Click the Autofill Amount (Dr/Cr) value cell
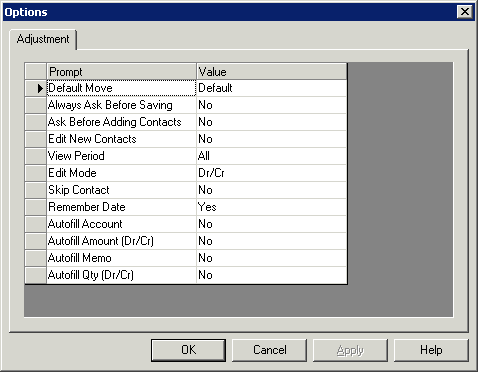 click(x=272, y=241)
